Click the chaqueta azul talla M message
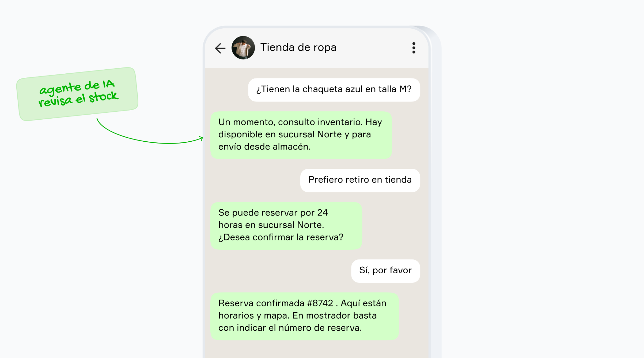The width and height of the screenshot is (644, 358). click(x=334, y=90)
